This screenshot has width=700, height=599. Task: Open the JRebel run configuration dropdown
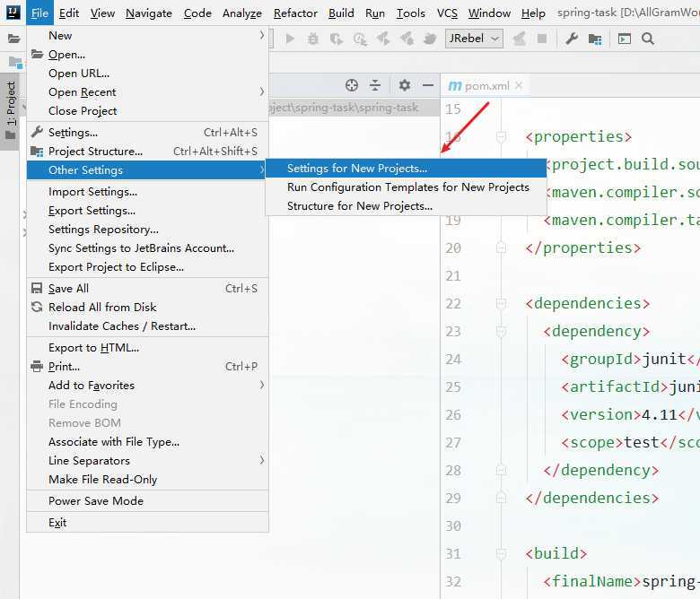tap(474, 39)
